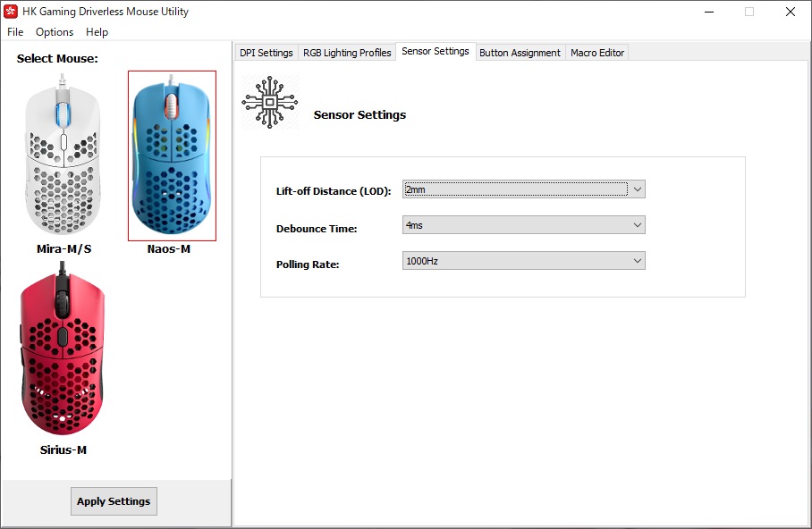The image size is (812, 529).
Task: Open the File menu
Action: click(x=15, y=32)
